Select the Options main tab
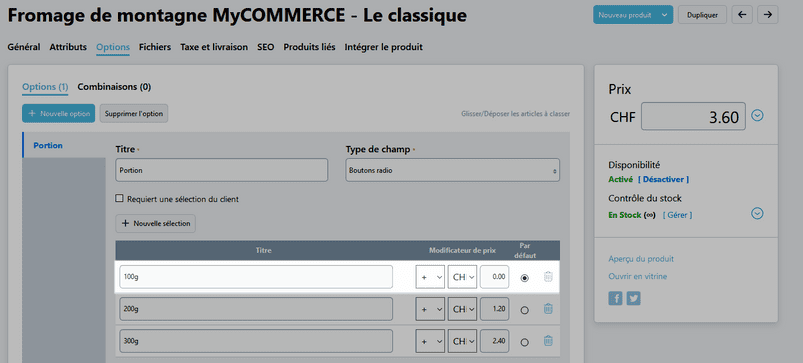 click(x=113, y=47)
